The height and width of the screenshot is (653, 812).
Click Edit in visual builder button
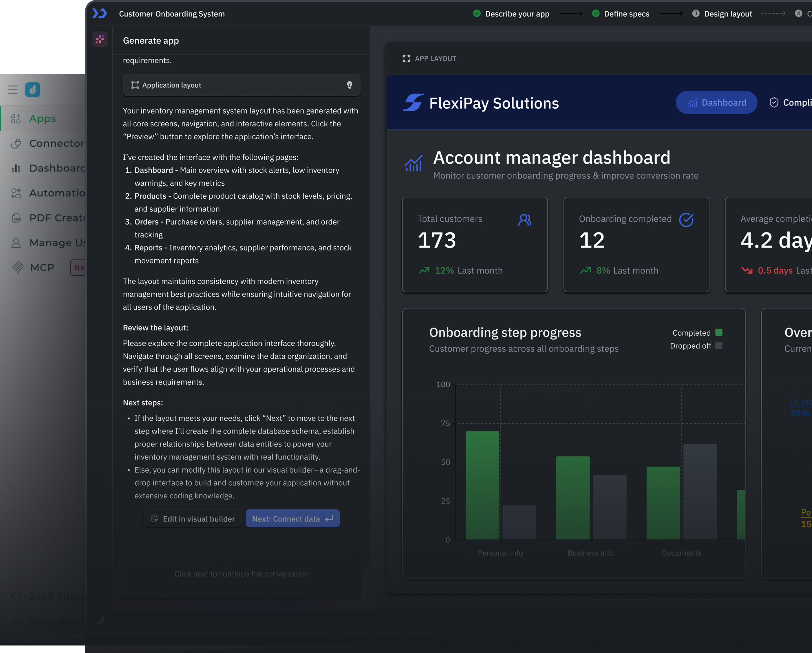[193, 519]
